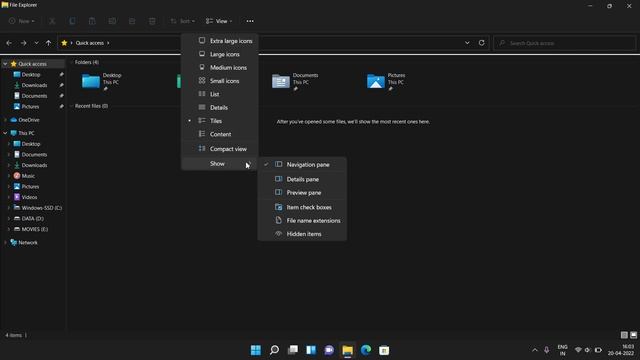Click the Delete trash icon in toolbar
This screenshot has height=360, width=640.
(152, 21)
